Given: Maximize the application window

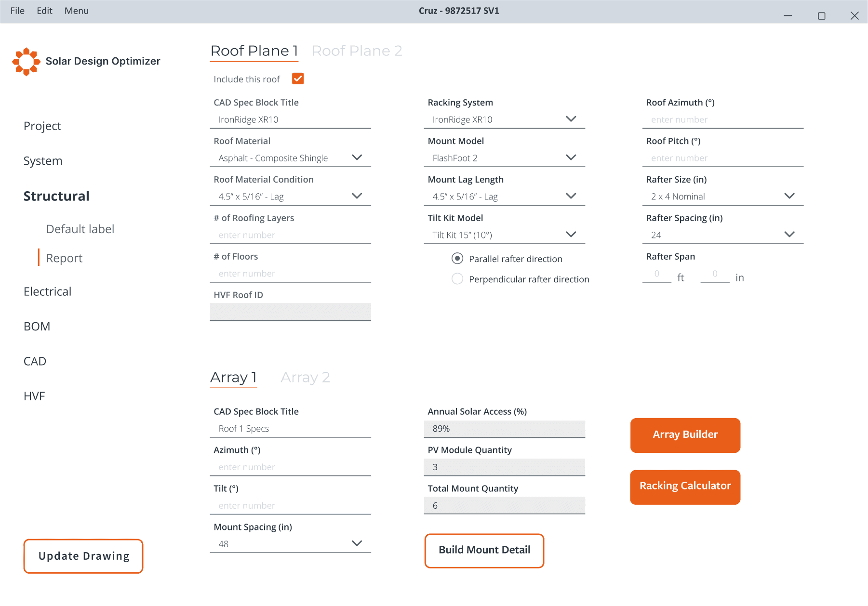Looking at the screenshot, I should point(821,16).
